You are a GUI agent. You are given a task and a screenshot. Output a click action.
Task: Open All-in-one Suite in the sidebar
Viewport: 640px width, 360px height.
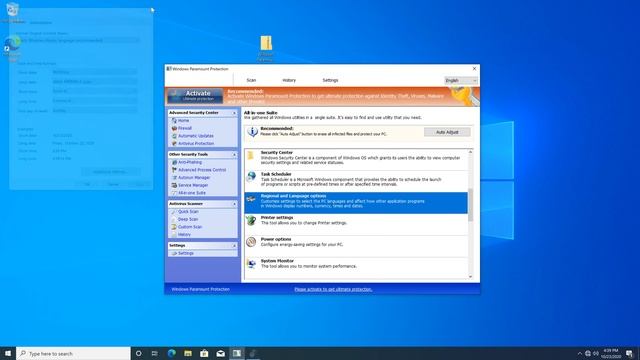pos(192,193)
